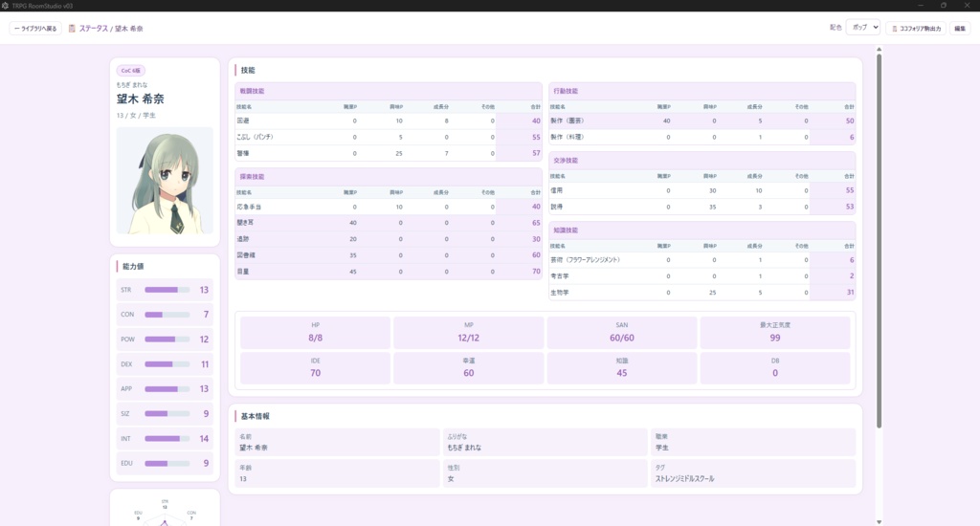Select the 芸術（フラワーアレンジメント） skill row
Image resolution: width=980 pixels, height=526 pixels.
point(702,260)
